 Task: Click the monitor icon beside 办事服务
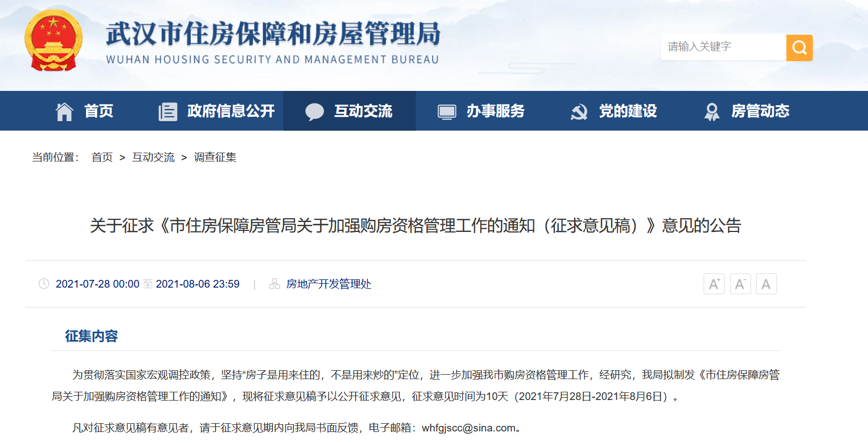447,111
